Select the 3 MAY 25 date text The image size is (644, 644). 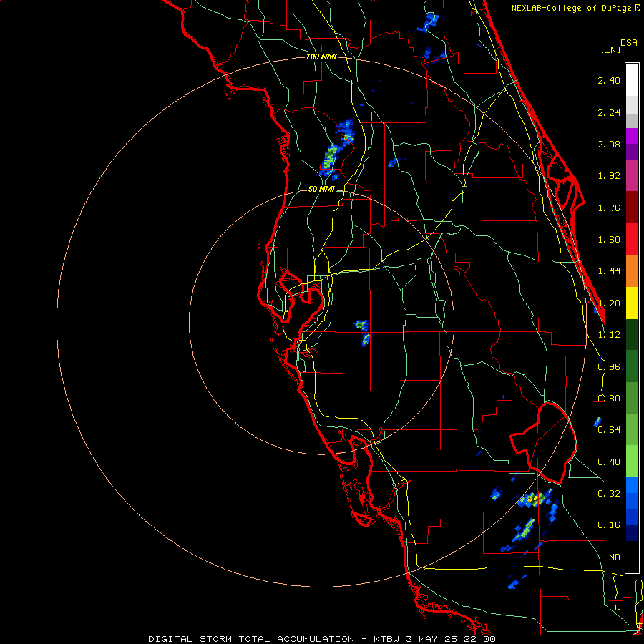433,639
